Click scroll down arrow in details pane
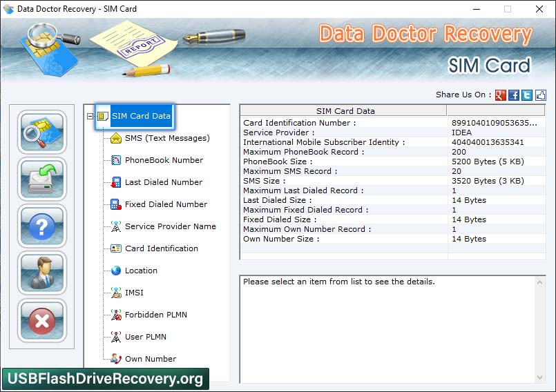The height and width of the screenshot is (392, 556). (x=539, y=378)
